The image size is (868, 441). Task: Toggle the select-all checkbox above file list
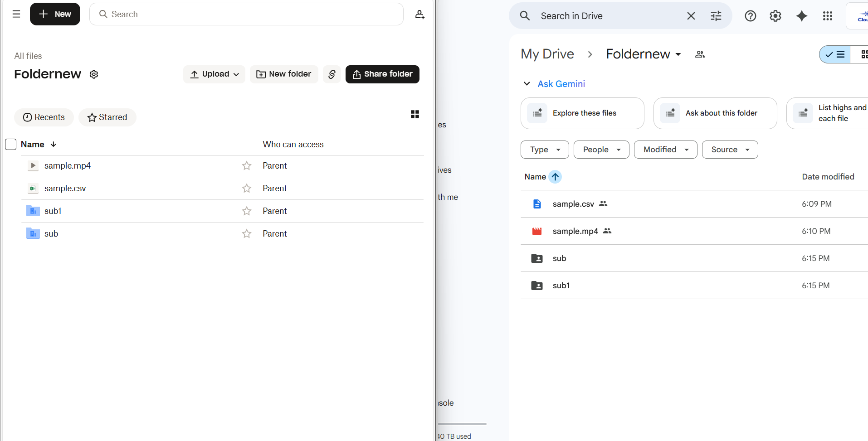10,144
